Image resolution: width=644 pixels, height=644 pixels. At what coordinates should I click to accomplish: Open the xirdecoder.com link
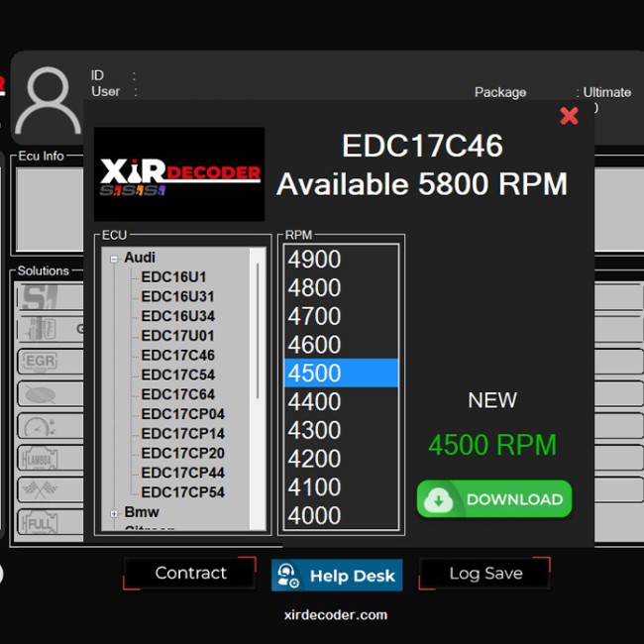pyautogui.click(x=336, y=615)
